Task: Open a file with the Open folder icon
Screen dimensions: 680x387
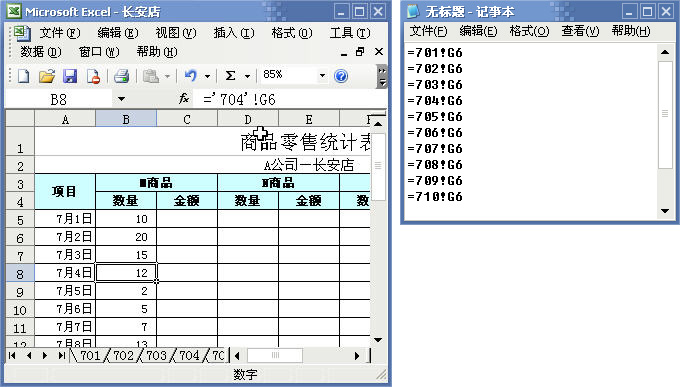Action: pyautogui.click(x=47, y=76)
